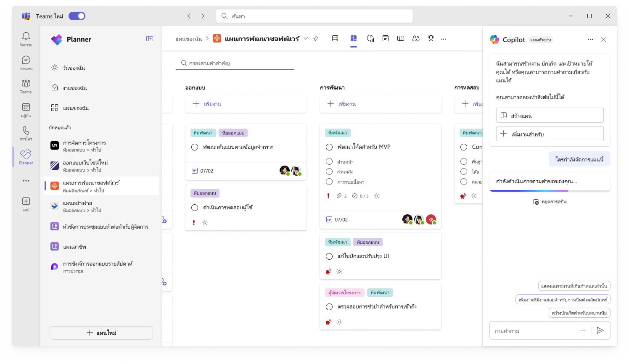This screenshot has width=629, height=364.
Task: Click Copilot progress bar
Action: 550,191
